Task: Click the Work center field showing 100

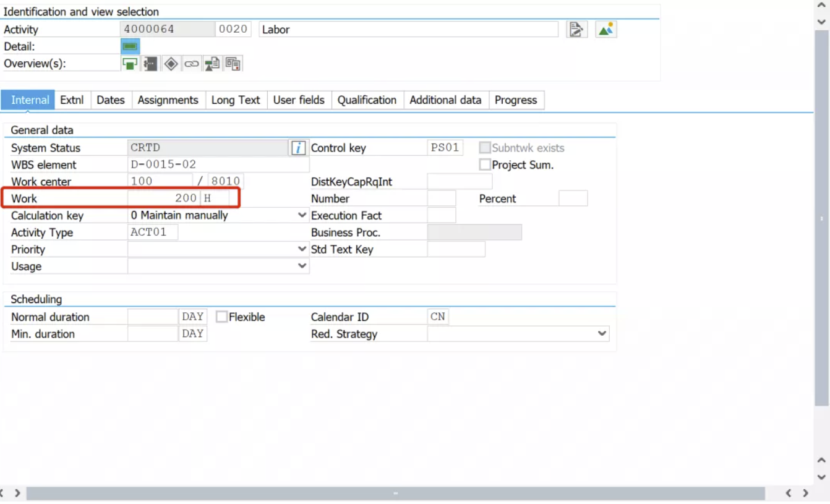Action: pyautogui.click(x=160, y=182)
